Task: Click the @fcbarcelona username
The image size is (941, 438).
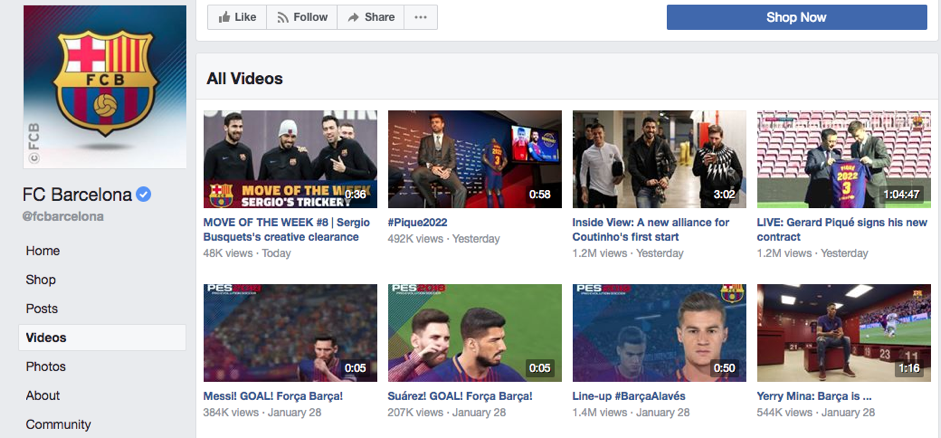Action: click(63, 217)
